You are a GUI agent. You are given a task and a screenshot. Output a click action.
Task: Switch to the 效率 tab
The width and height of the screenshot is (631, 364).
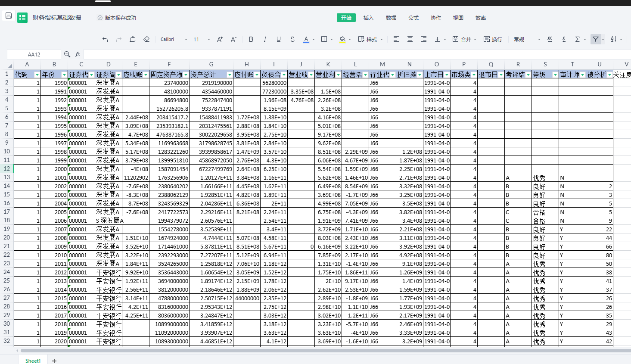coord(481,18)
